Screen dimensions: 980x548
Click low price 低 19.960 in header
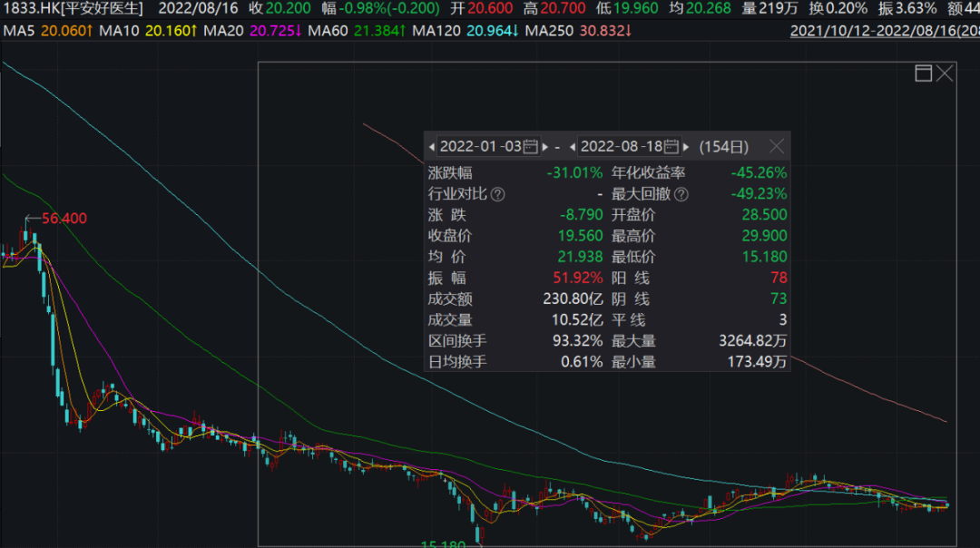(627, 8)
